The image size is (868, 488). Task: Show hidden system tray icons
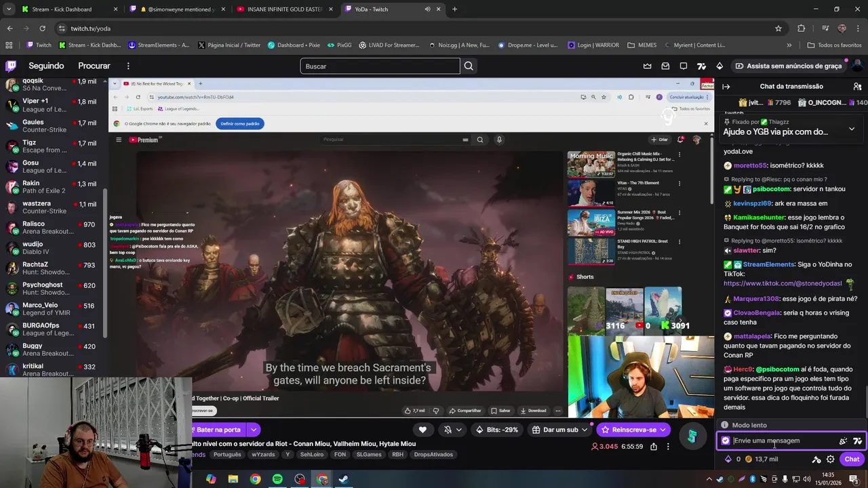(x=709, y=479)
